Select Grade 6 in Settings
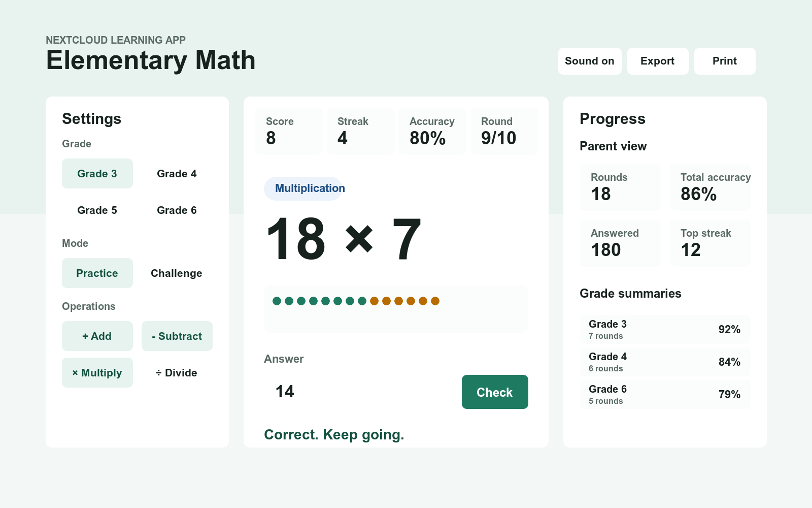This screenshot has height=508, width=812. pyautogui.click(x=177, y=210)
